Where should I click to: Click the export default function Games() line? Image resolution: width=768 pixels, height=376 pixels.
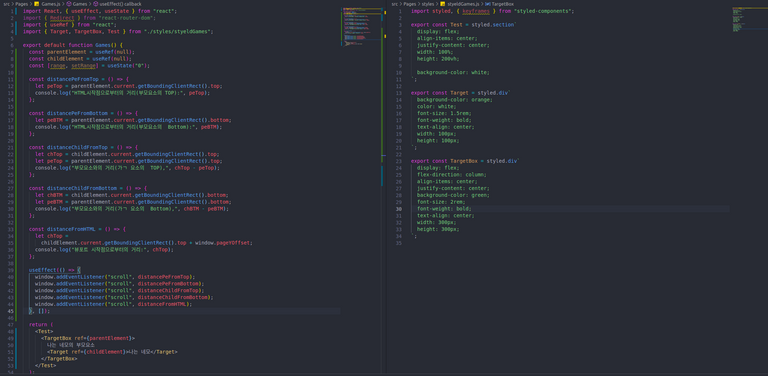(x=73, y=45)
